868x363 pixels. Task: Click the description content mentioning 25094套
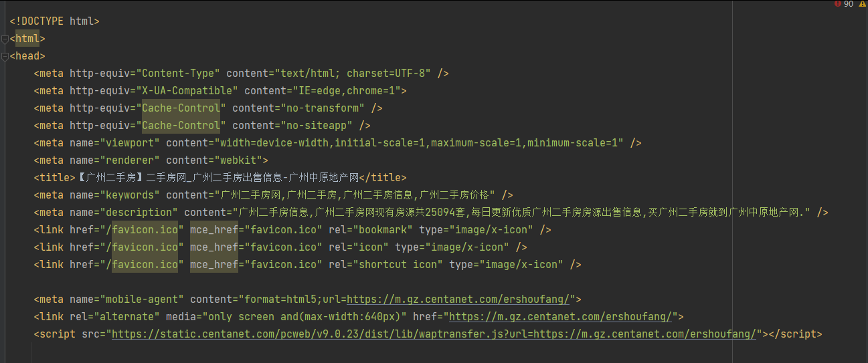tap(522, 213)
